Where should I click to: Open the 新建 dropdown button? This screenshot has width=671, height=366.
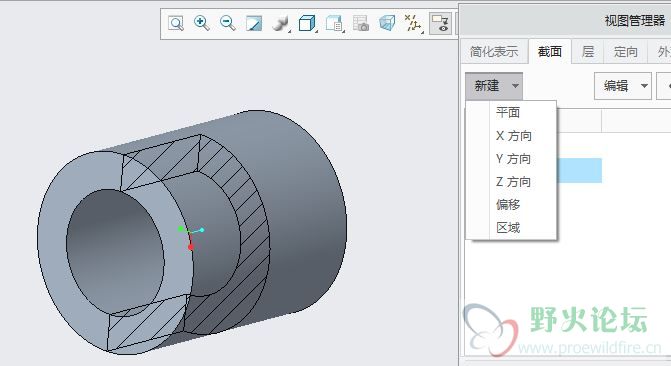pyautogui.click(x=494, y=86)
